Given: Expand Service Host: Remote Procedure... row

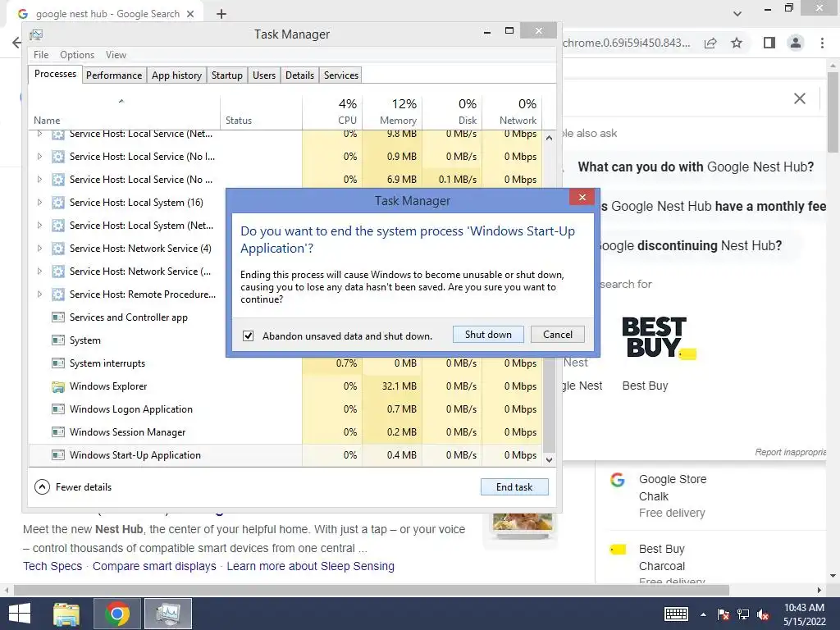Looking at the screenshot, I should (x=39, y=294).
